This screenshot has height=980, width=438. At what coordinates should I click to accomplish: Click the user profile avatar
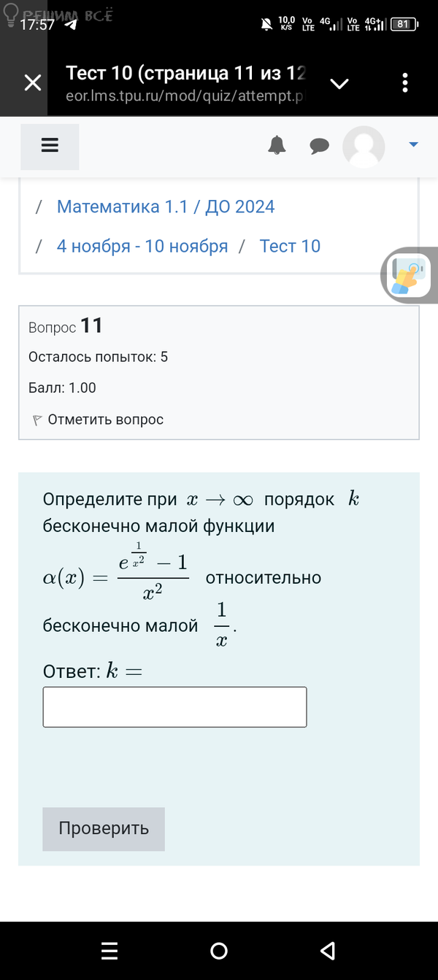pyautogui.click(x=364, y=147)
